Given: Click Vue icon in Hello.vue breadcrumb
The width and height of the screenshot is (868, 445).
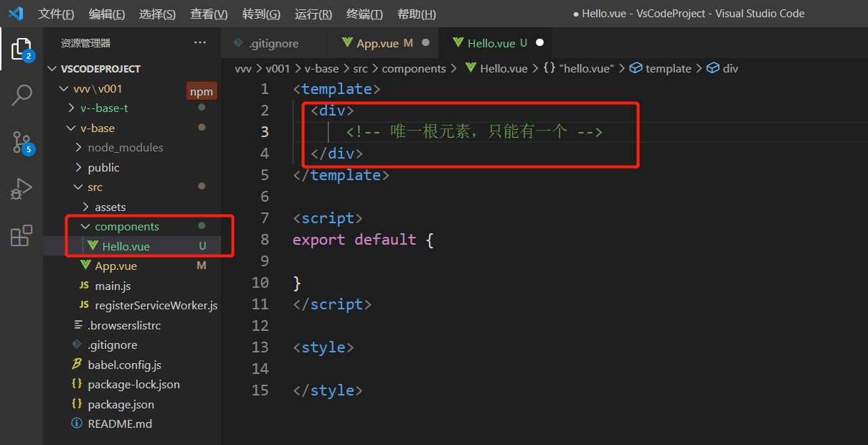Looking at the screenshot, I should coord(471,68).
